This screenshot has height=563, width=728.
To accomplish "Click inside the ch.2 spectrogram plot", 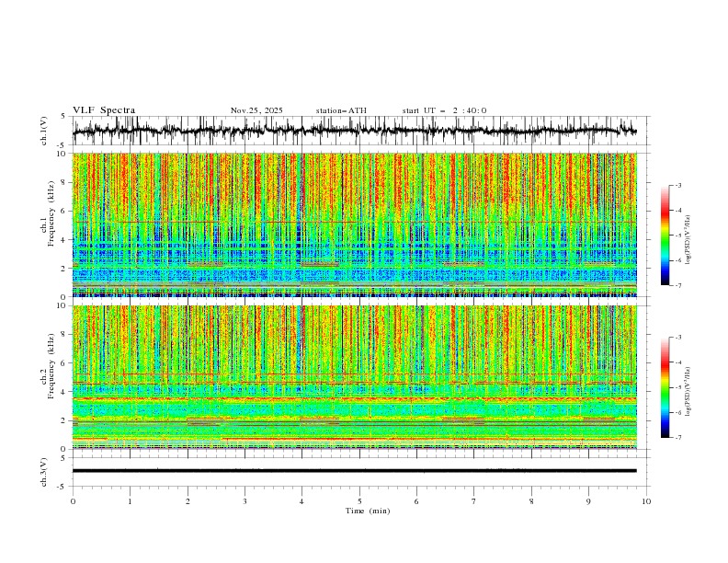I will 354,377.
